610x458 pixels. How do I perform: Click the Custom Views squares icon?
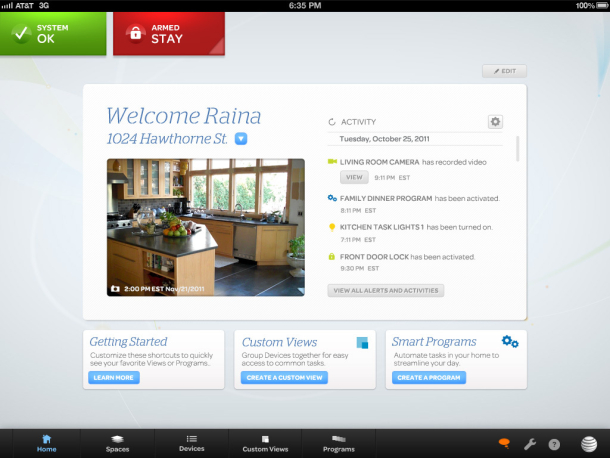(x=362, y=343)
